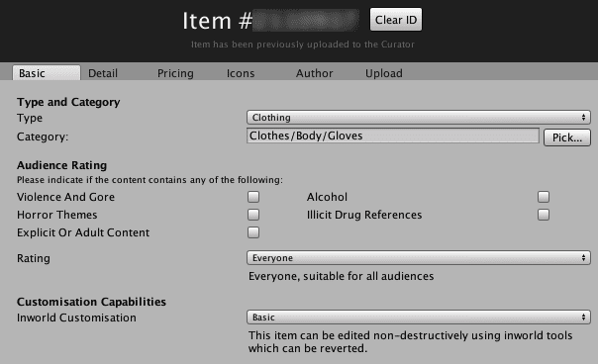Check the Illicit Drug References box
Screen dimensions: 598x364
(x=544, y=215)
